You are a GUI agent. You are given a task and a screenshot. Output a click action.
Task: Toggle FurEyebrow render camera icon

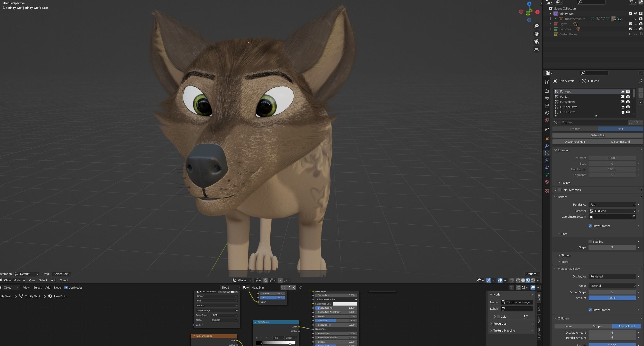pyautogui.click(x=628, y=102)
